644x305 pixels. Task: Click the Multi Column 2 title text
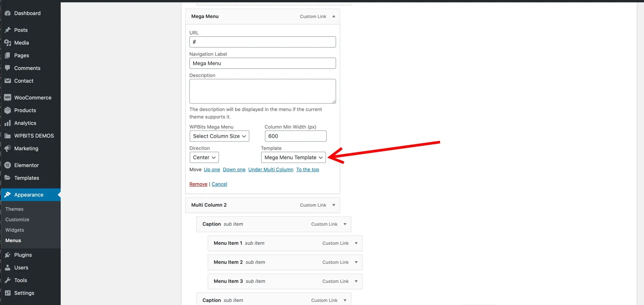[x=209, y=205]
